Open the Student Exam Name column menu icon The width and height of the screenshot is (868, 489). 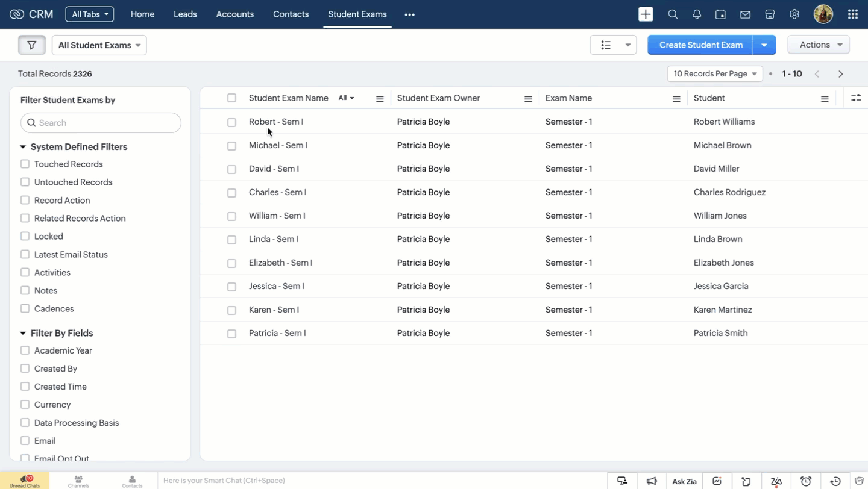380,99
